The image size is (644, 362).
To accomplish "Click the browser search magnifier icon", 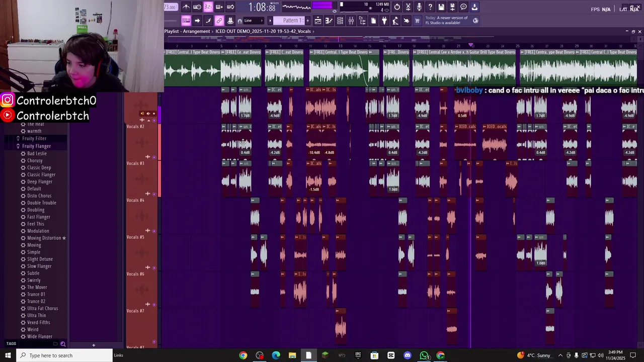I will pyautogui.click(x=63, y=344).
